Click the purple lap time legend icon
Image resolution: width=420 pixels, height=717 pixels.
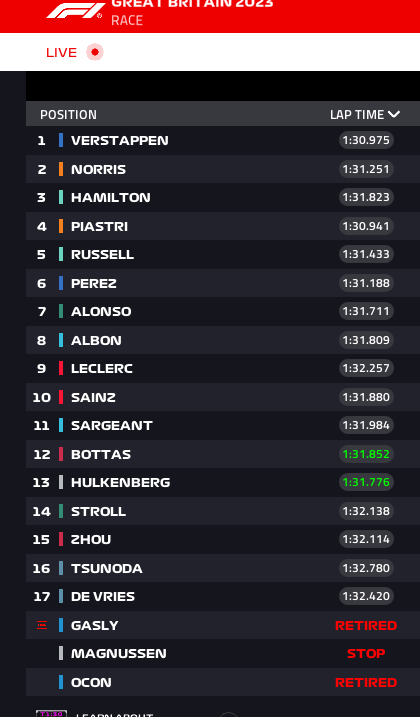[51, 713]
